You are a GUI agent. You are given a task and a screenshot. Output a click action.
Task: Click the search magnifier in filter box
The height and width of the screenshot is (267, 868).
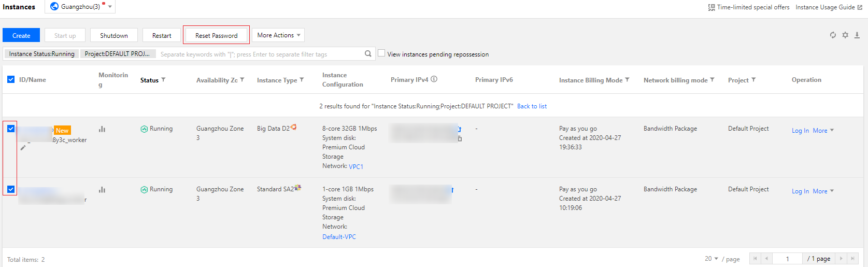coord(368,53)
